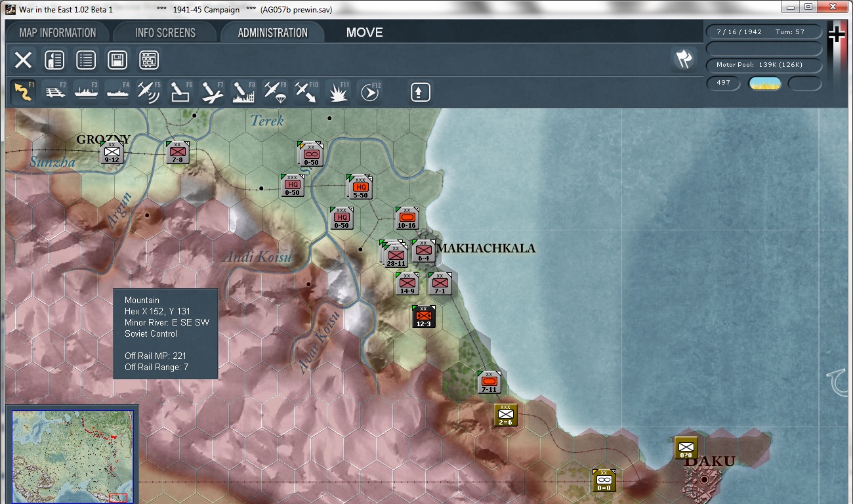The height and width of the screenshot is (504, 853).
Task: Click the Motor Pool 139K readout
Action: click(x=764, y=65)
